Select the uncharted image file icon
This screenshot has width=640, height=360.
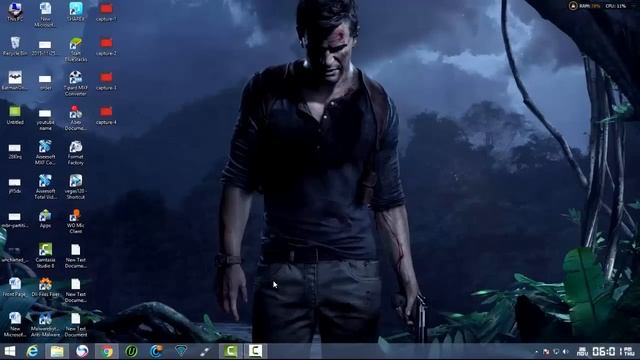14,254
